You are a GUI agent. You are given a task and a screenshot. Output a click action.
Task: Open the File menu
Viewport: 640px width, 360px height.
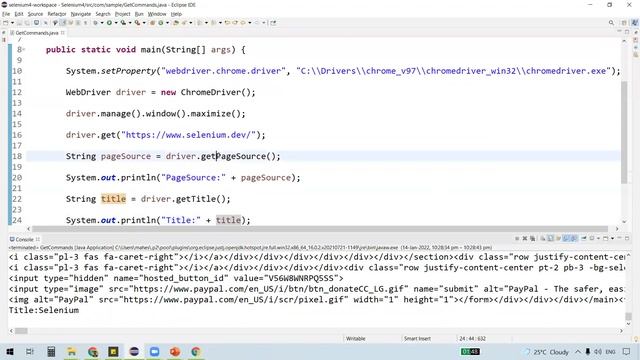[x=6, y=14]
